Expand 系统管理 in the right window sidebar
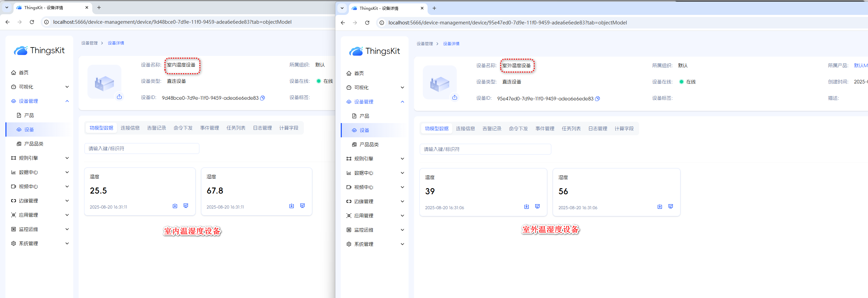Image resolution: width=868 pixels, height=298 pixels. coord(375,244)
